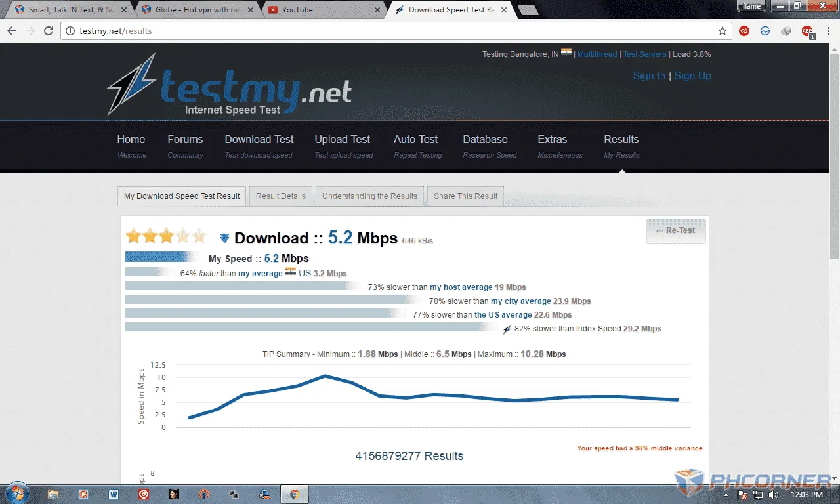Open the media player taskbar icon
The height and width of the screenshot is (504, 840).
pos(83,494)
